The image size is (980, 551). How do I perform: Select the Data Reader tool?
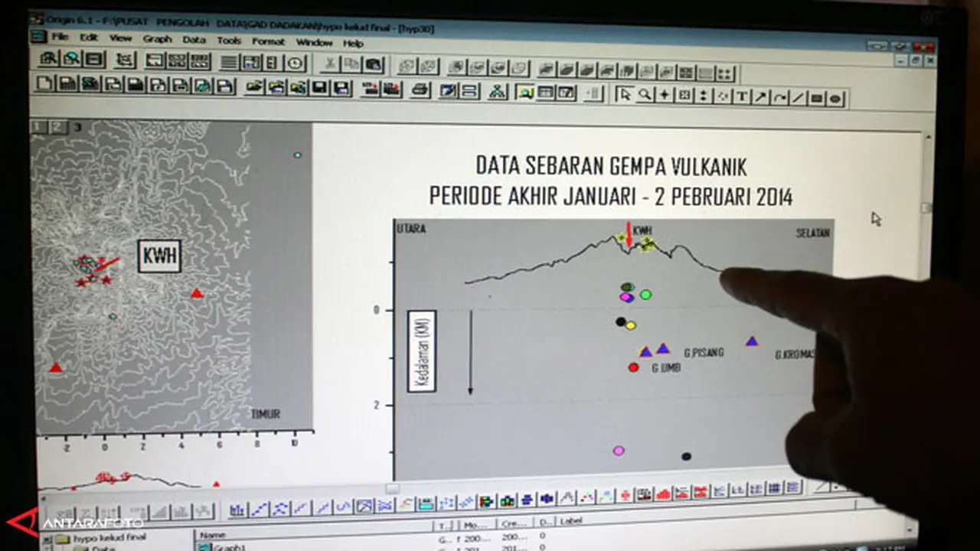coord(684,96)
